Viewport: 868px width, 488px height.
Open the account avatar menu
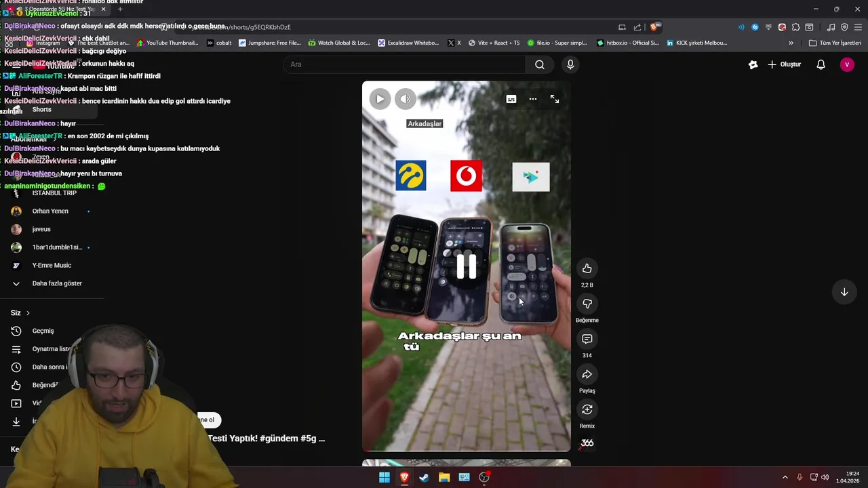tap(847, 64)
